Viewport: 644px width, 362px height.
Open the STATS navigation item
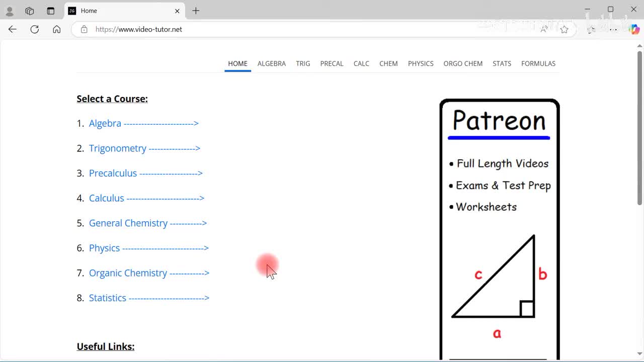click(502, 63)
